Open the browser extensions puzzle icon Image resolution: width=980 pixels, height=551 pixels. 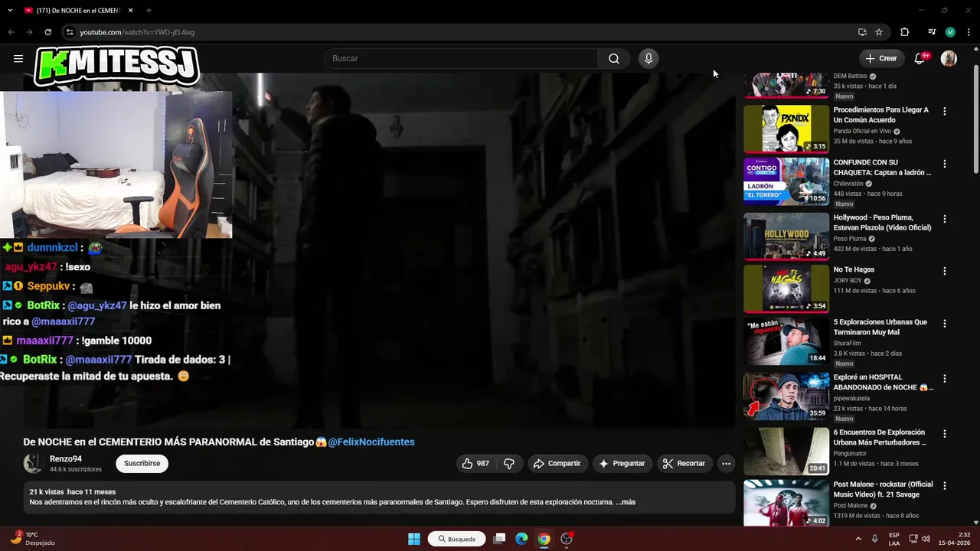point(904,32)
